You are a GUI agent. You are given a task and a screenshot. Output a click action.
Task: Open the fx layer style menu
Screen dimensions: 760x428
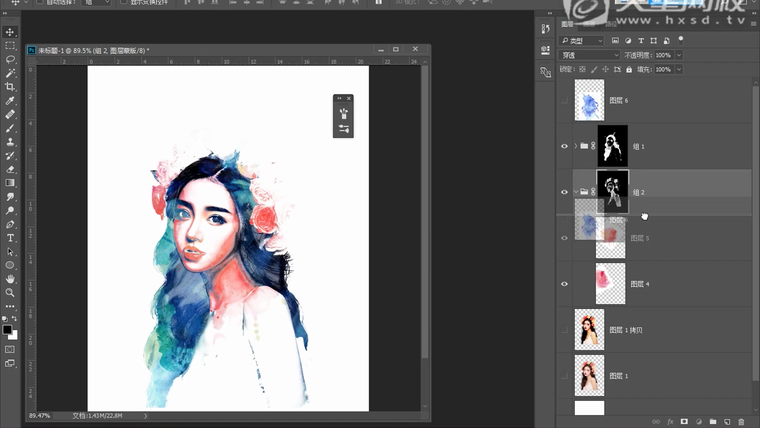(x=671, y=421)
